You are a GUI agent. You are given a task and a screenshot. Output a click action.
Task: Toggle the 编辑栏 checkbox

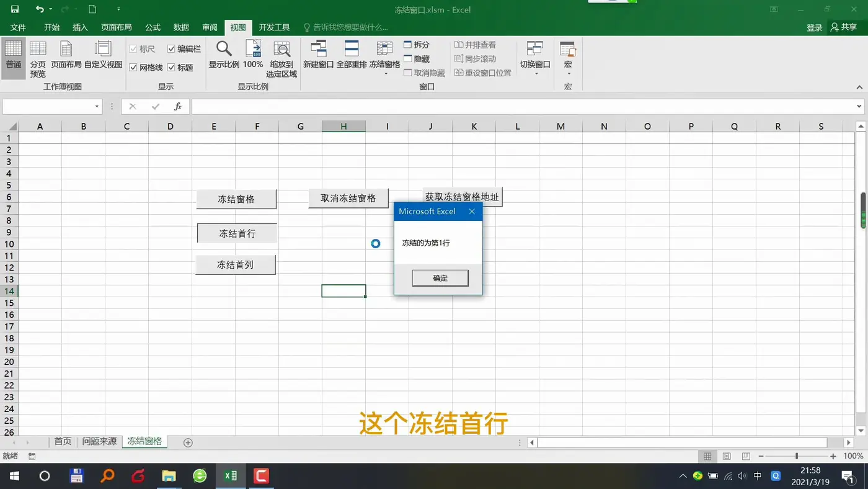tap(184, 48)
